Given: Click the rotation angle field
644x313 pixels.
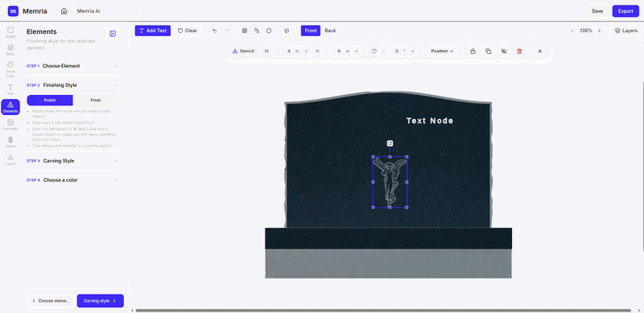Looking at the screenshot, I should pos(398,51).
